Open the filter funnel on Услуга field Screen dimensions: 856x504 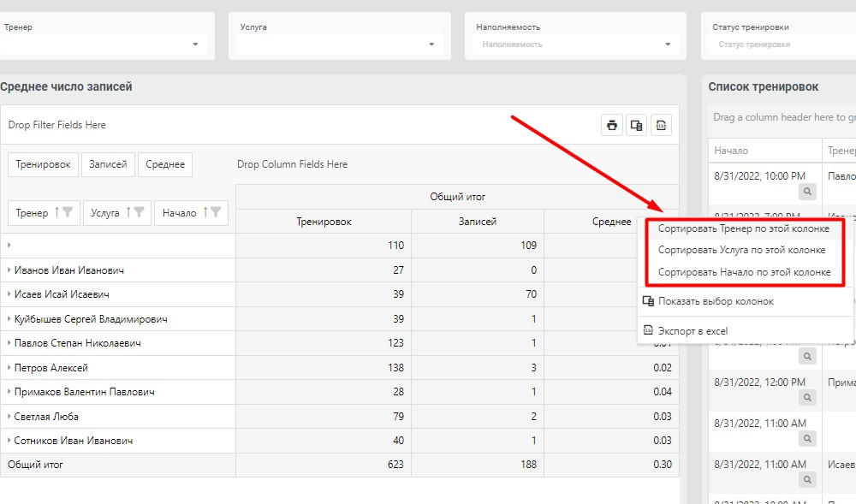click(x=140, y=212)
